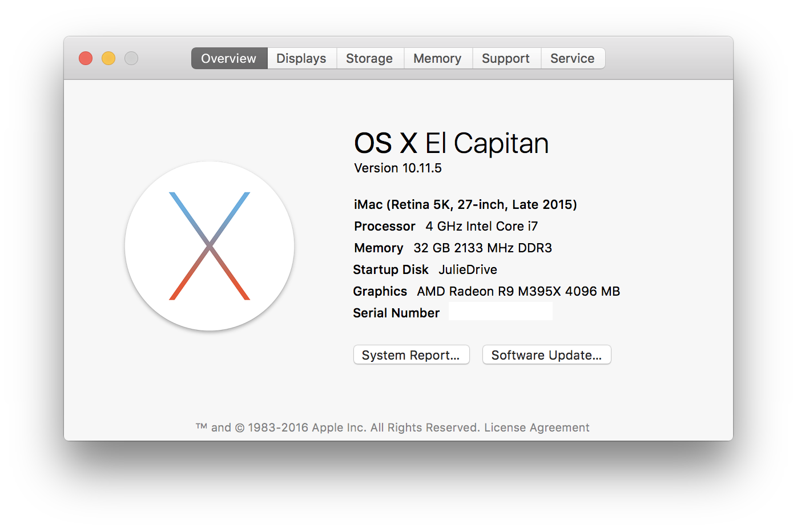The image size is (797, 532).
Task: Click the Software Update button
Action: tap(547, 354)
